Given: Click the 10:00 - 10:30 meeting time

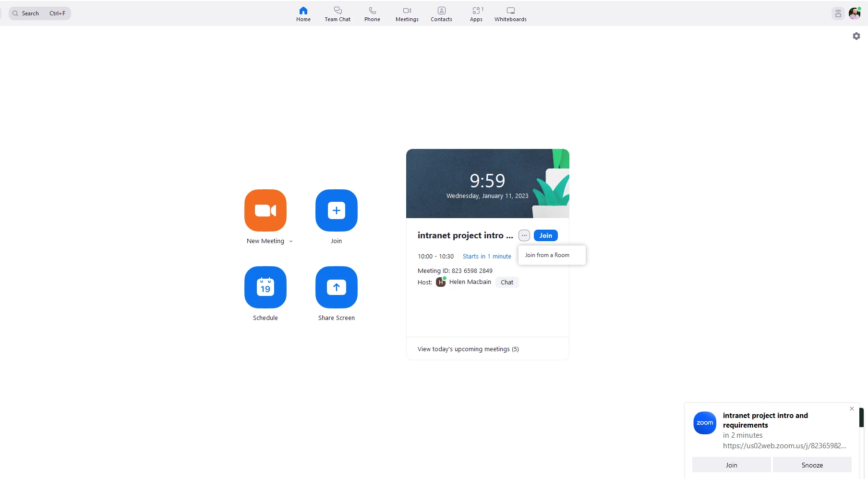Looking at the screenshot, I should click(435, 257).
